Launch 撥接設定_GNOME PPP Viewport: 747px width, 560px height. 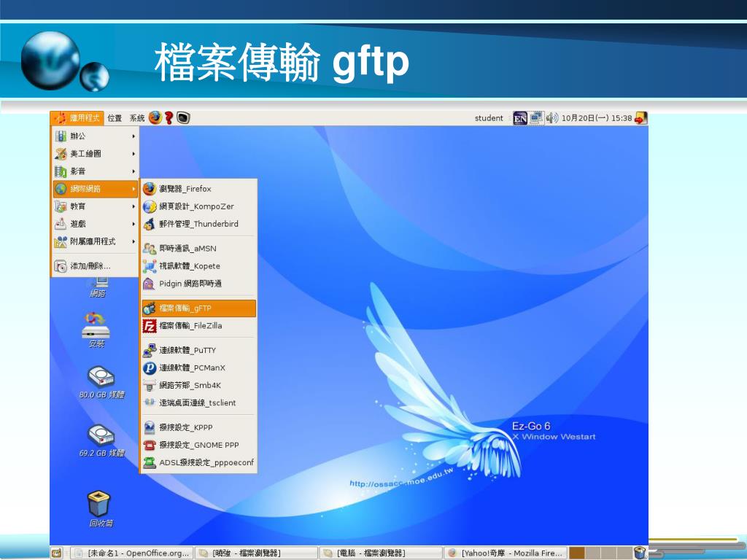click(198, 446)
